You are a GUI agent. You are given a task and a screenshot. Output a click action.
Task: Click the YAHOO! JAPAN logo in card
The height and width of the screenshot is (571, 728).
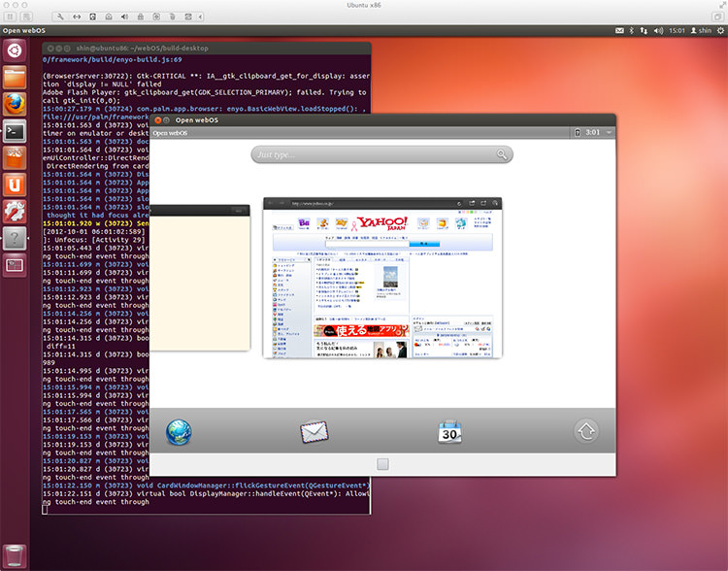point(383,223)
